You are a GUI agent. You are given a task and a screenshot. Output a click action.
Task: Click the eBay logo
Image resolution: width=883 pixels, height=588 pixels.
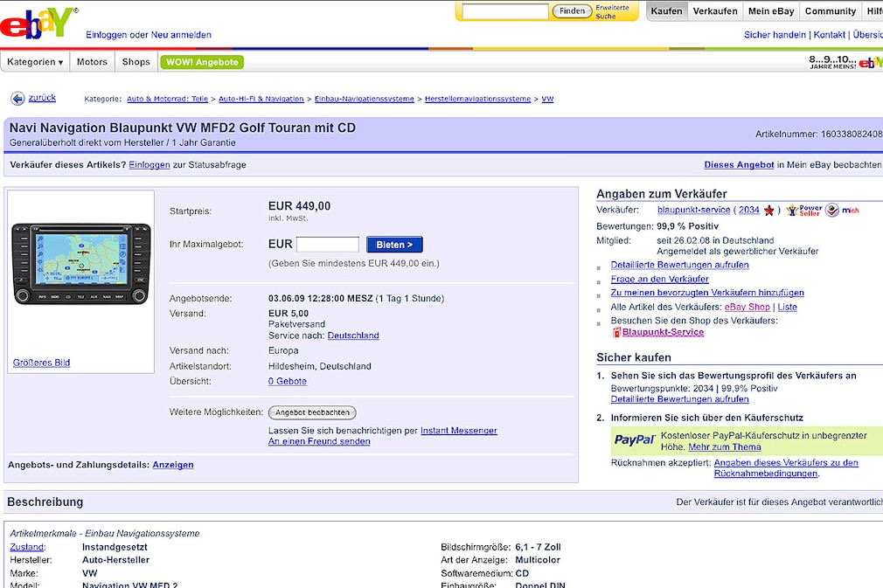tap(38, 23)
